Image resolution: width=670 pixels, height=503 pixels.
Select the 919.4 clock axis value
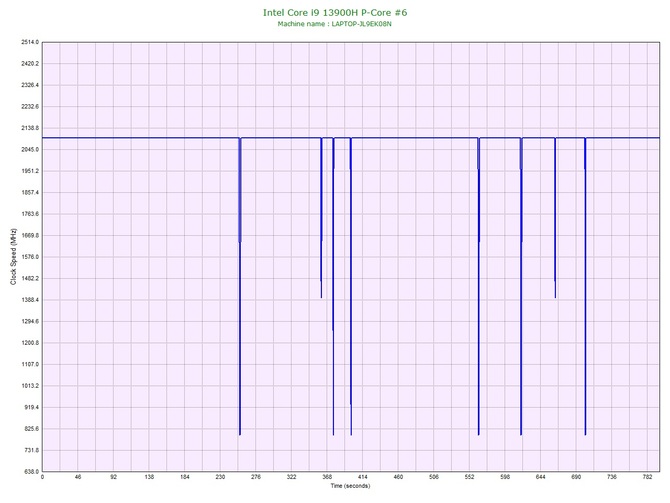31,407
